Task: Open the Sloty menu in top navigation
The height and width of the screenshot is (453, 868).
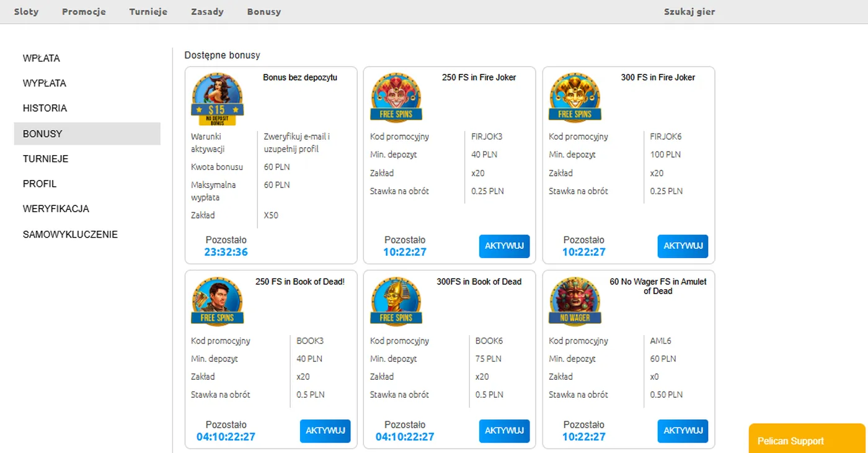Action: [26, 12]
